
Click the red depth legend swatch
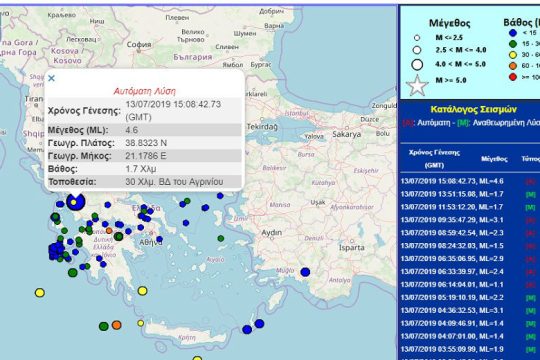[513, 77]
